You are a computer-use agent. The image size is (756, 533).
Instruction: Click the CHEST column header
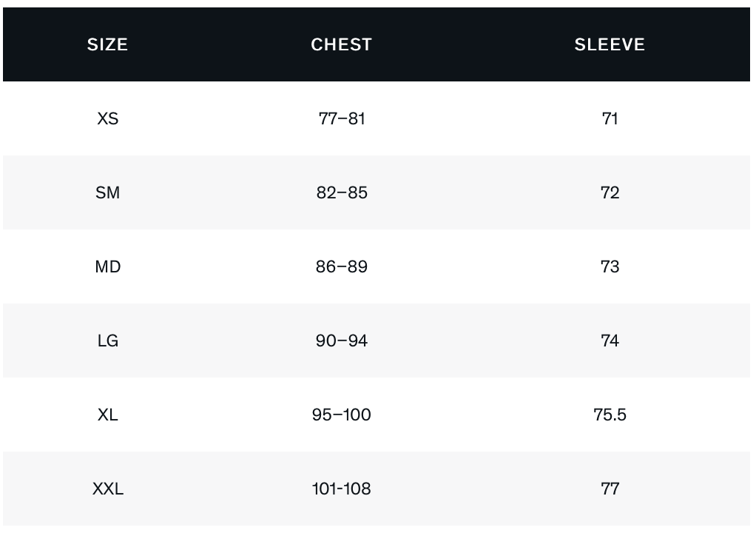pyautogui.click(x=341, y=44)
